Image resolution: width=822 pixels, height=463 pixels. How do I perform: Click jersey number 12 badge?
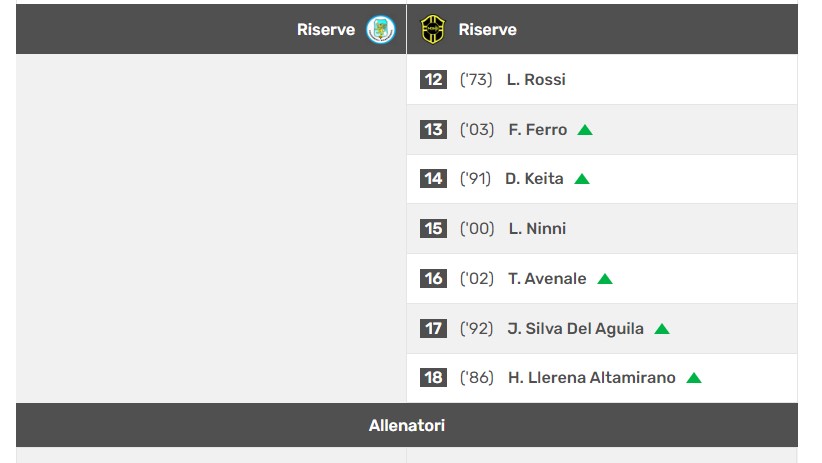[x=433, y=79]
